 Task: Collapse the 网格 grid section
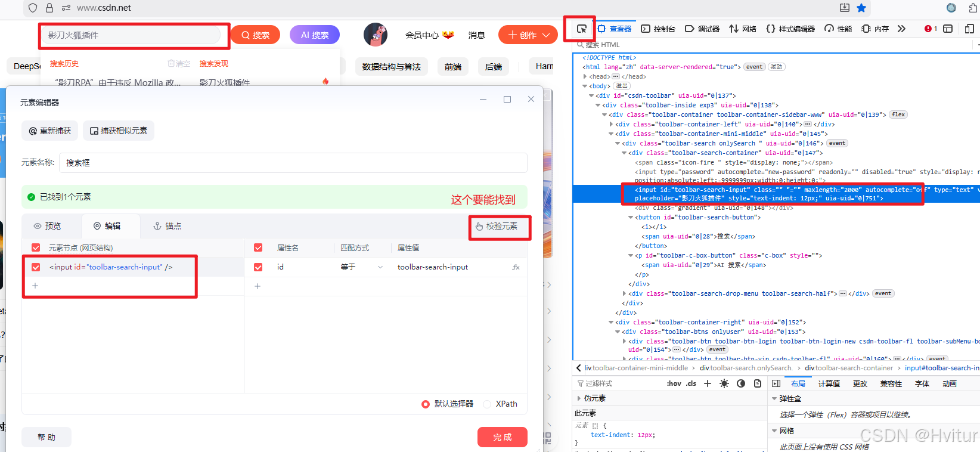(x=774, y=431)
